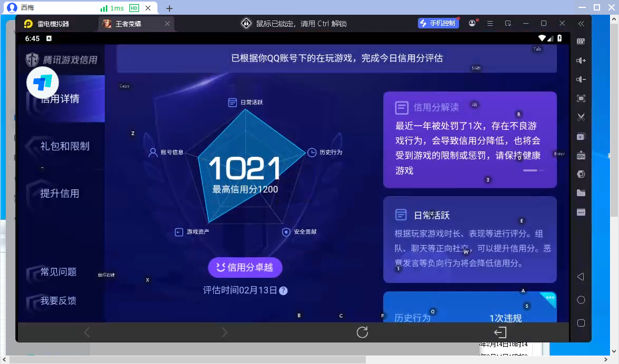
Task: Select 礼包和限制 in the sidebar menu
Action: pos(65,147)
